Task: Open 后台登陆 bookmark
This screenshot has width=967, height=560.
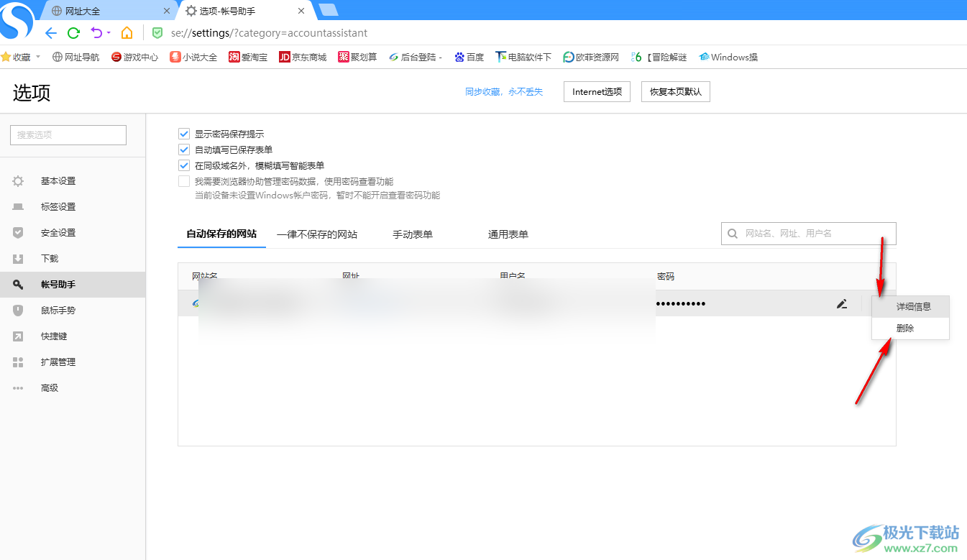Action: click(416, 57)
